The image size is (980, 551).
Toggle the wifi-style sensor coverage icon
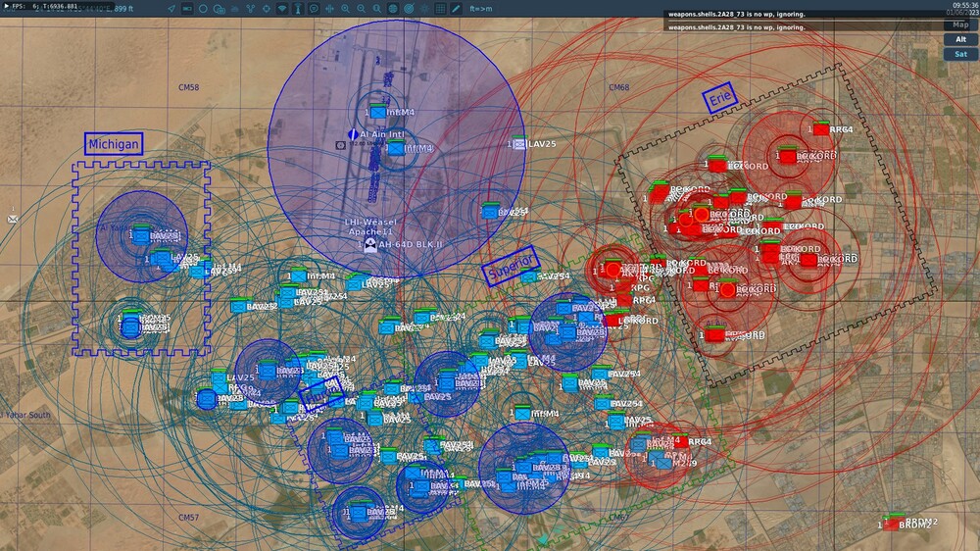[282, 9]
